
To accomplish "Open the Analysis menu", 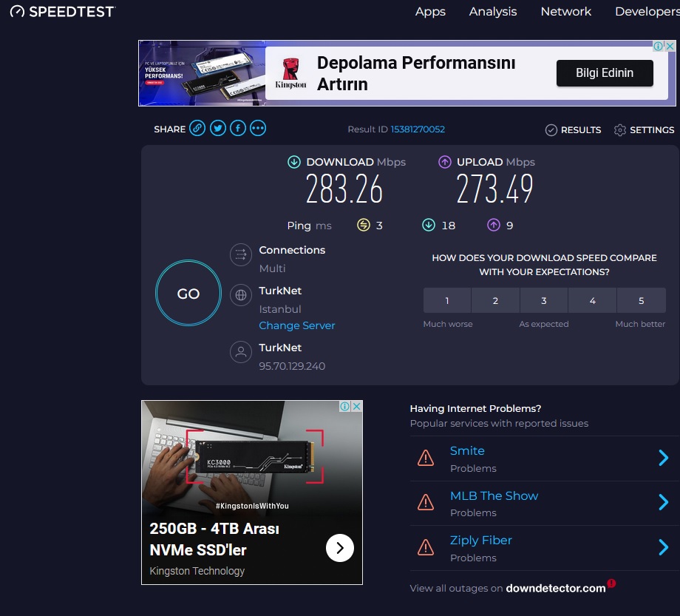I will tap(493, 12).
